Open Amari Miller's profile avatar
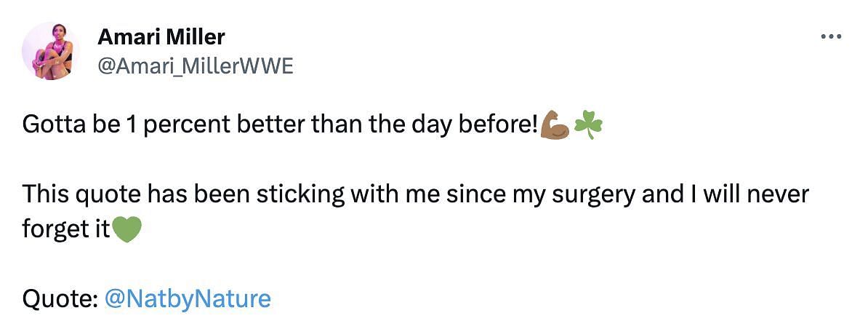868x321 pixels. [x=51, y=51]
